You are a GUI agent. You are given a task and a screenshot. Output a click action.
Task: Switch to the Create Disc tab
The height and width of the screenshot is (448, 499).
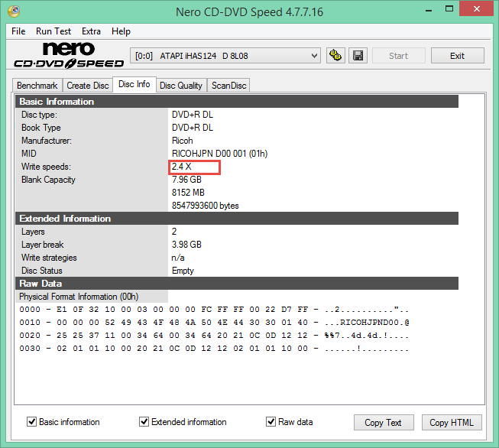88,86
